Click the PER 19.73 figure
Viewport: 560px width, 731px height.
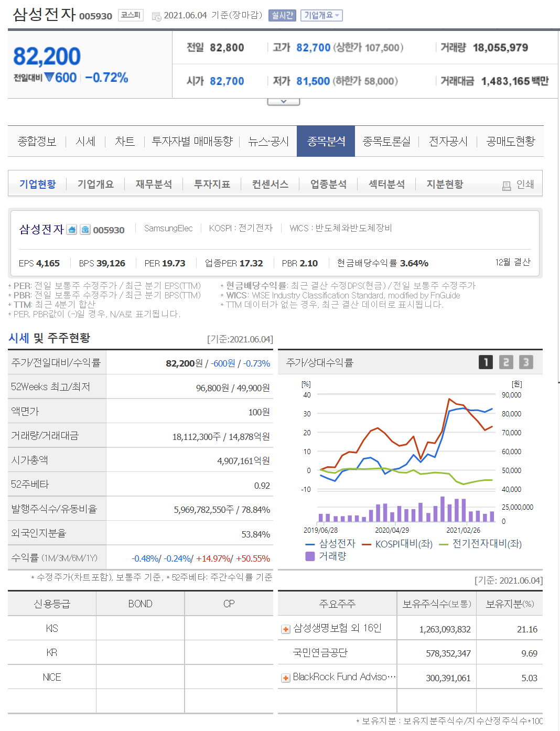tap(165, 263)
